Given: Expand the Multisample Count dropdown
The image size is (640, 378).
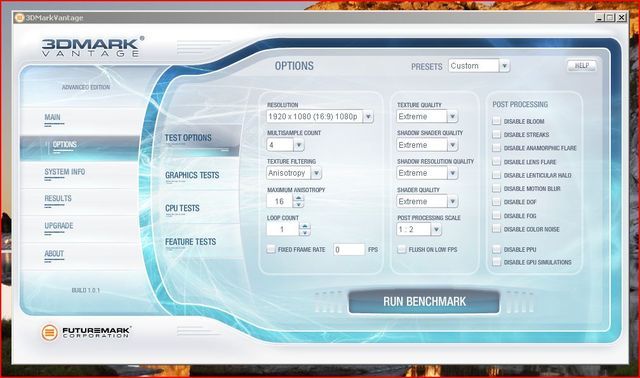Looking at the screenshot, I should (x=299, y=145).
